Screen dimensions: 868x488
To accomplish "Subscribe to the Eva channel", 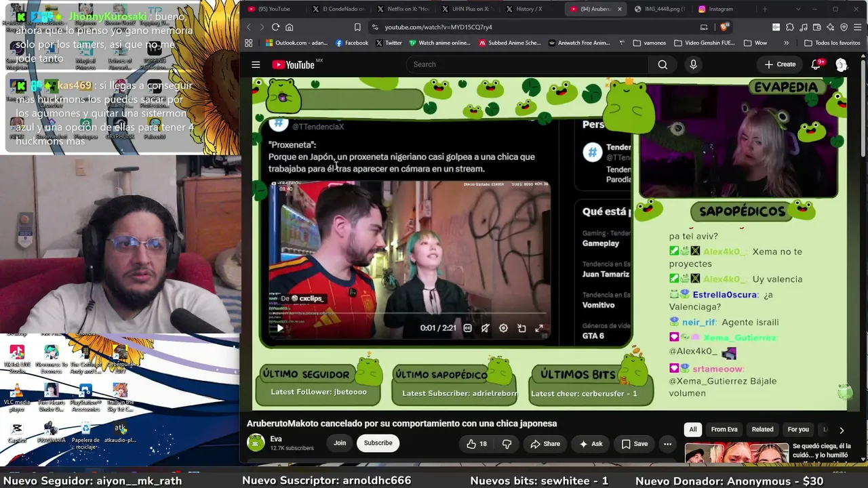I will (x=378, y=443).
